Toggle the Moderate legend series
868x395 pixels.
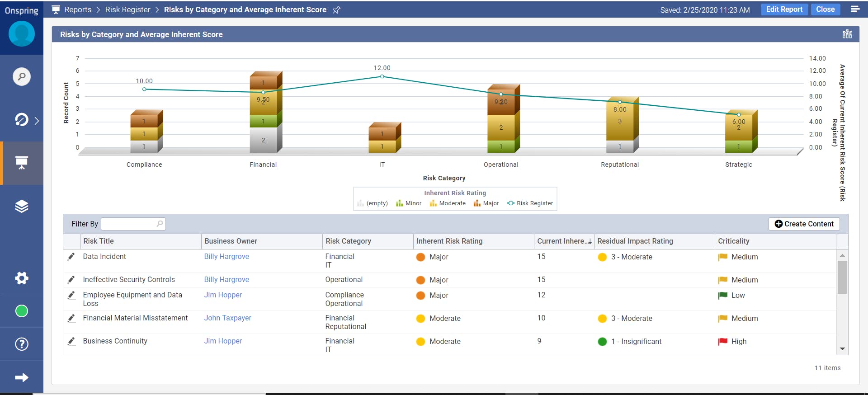[x=448, y=203]
